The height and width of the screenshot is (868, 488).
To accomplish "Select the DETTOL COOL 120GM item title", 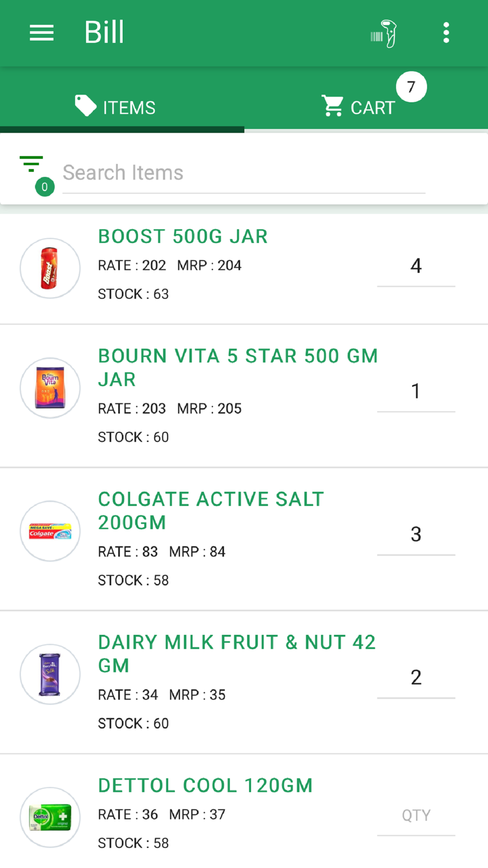I will tap(205, 786).
